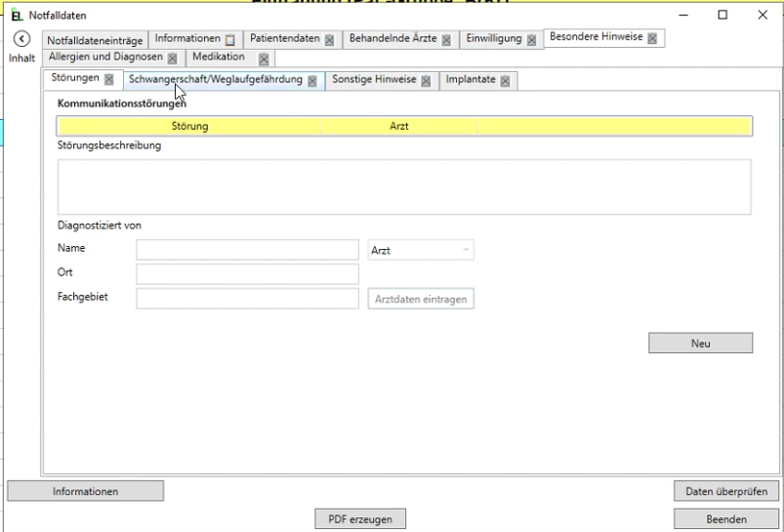This screenshot has height=532, width=784.
Task: Click into the Störungsbeschreibung text area
Action: 404,186
